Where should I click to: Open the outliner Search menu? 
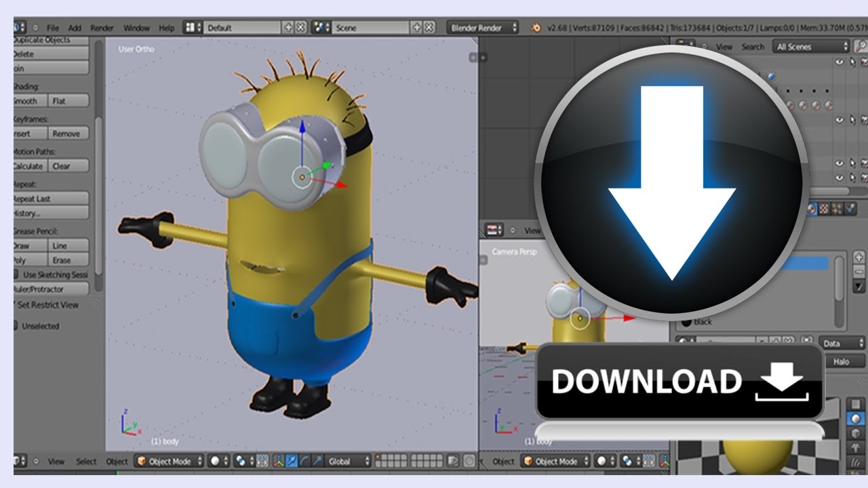coord(753,47)
